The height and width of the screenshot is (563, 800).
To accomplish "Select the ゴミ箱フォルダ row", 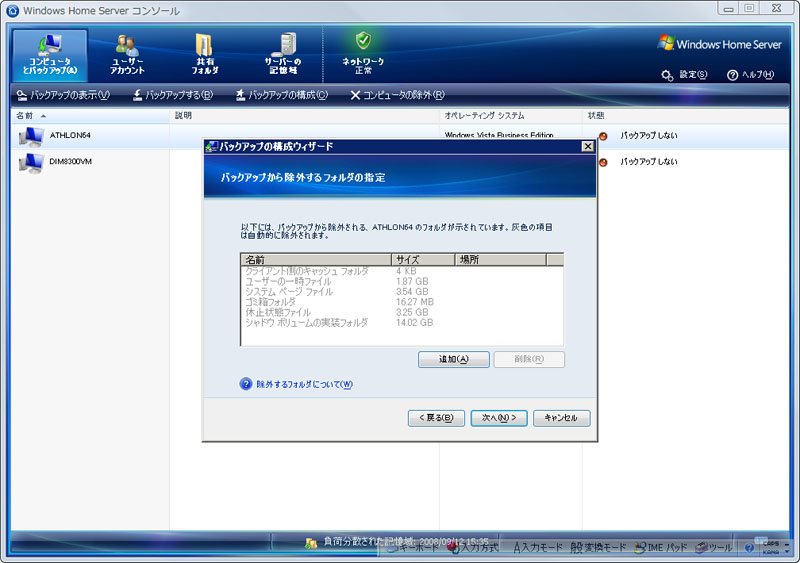I will tap(402, 302).
